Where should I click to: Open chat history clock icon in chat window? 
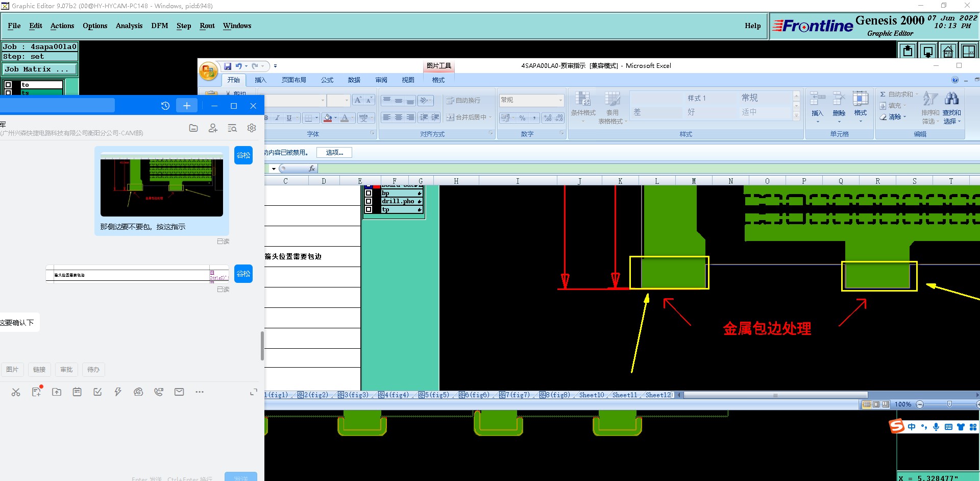(x=165, y=106)
